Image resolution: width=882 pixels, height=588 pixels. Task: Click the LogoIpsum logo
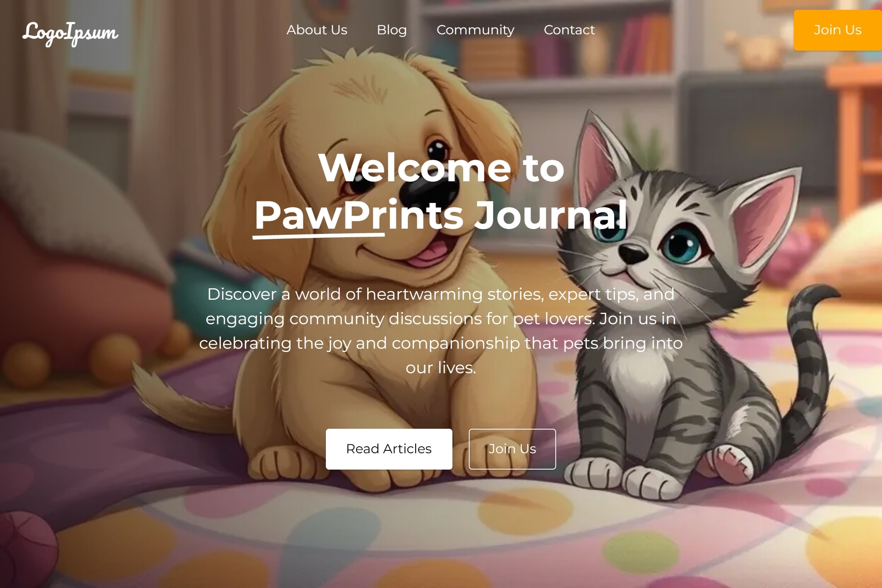pos(70,33)
